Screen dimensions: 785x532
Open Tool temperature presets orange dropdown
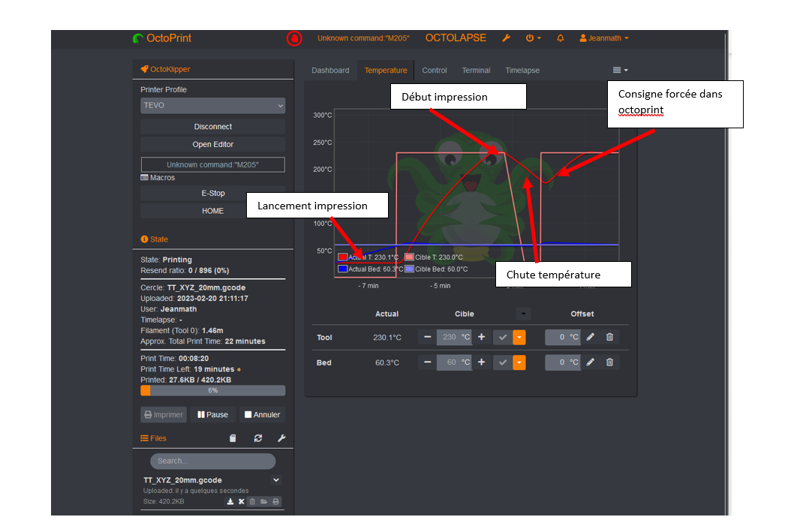click(519, 338)
